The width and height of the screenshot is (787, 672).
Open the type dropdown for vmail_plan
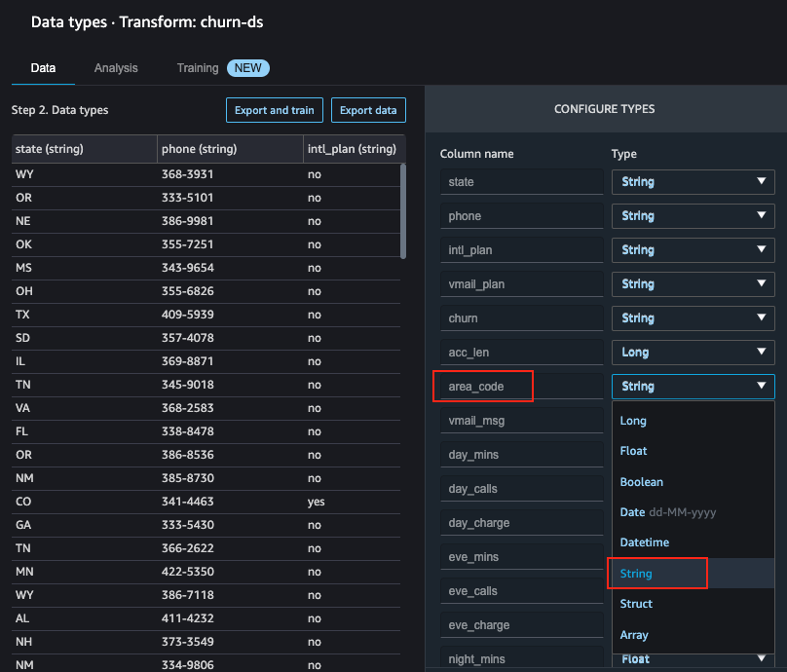click(x=693, y=284)
